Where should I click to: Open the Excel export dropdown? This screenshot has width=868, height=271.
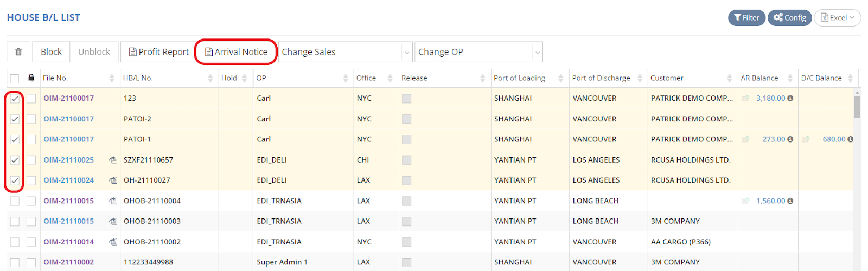(x=837, y=18)
